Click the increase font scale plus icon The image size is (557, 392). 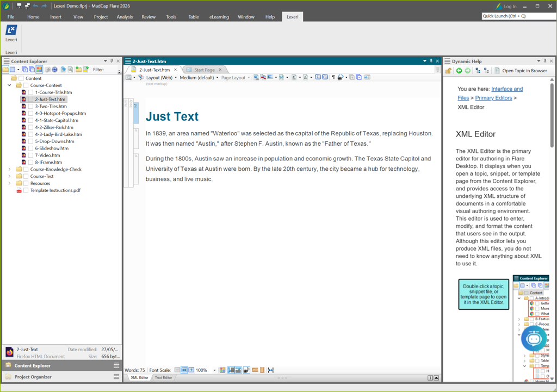[191, 370]
